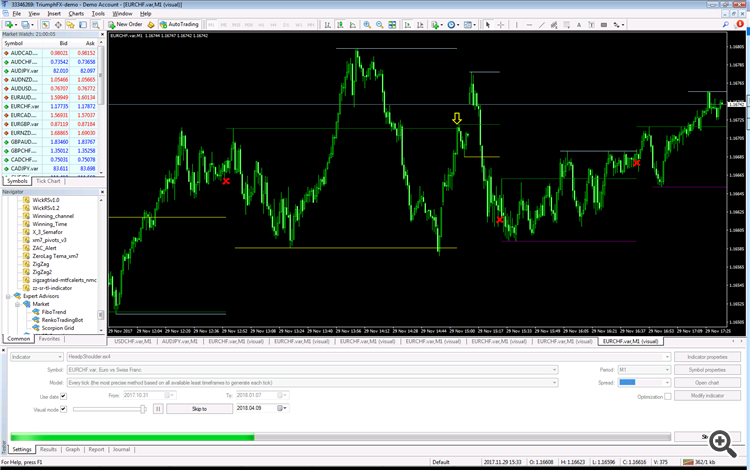This screenshot has width=750, height=470.
Task: Toggle the Visual mode checkbox
Action: (63, 409)
